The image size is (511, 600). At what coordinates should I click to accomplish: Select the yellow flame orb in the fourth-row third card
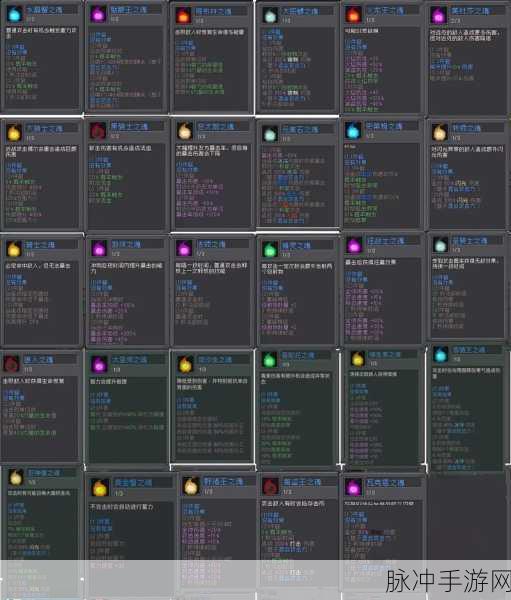click(x=185, y=364)
